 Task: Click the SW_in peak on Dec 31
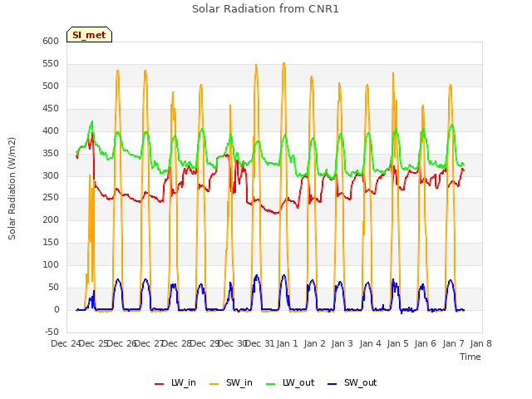pyautogui.click(x=256, y=65)
